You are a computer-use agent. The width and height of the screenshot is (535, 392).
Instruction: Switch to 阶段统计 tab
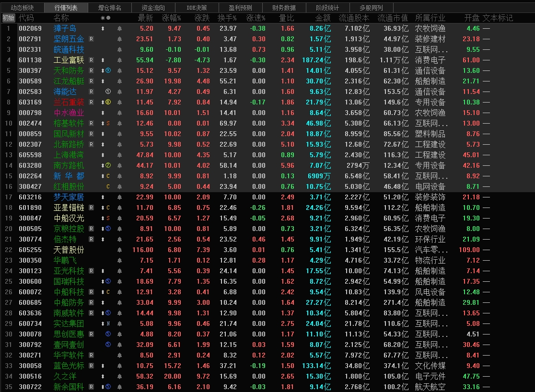(x=327, y=8)
